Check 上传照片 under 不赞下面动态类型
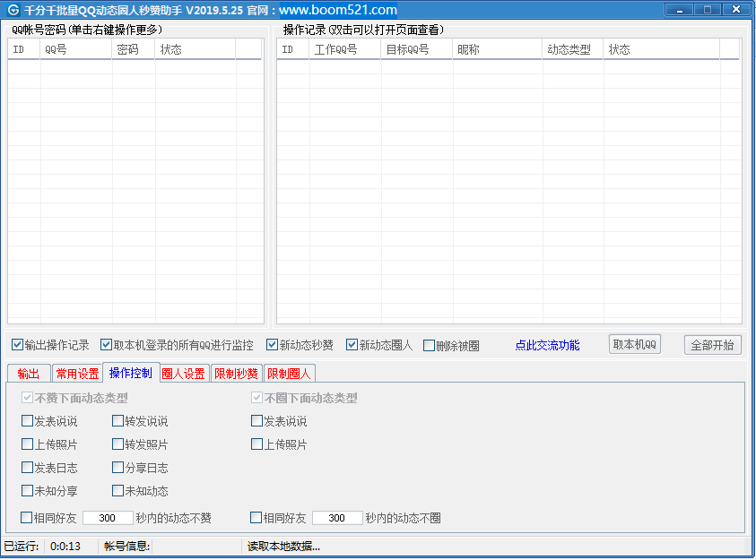The width and height of the screenshot is (756, 560). (27, 444)
